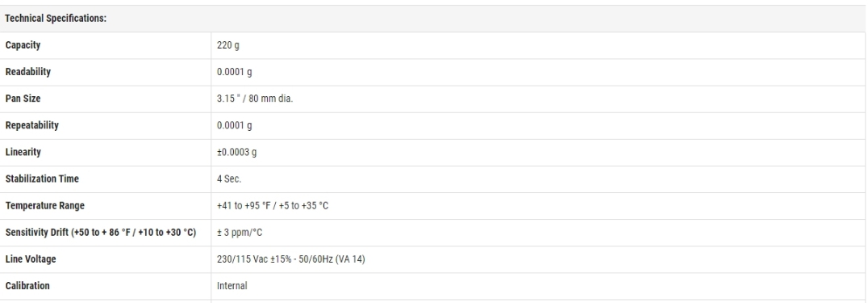The image size is (868, 303).
Task: Select the Repeatability label
Action: tap(31, 125)
